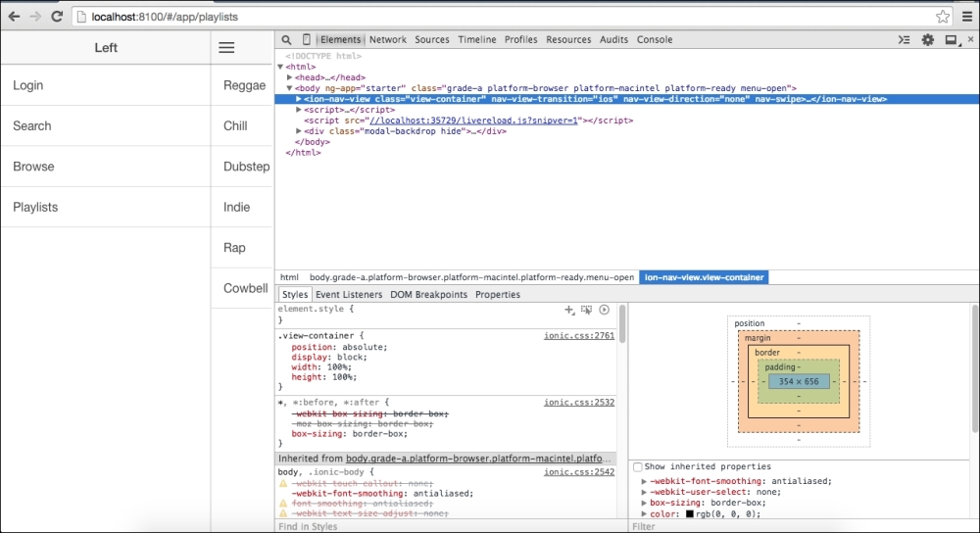This screenshot has height=533, width=980.
Task: Tap Playlists in the left menu
Action: pos(106,207)
